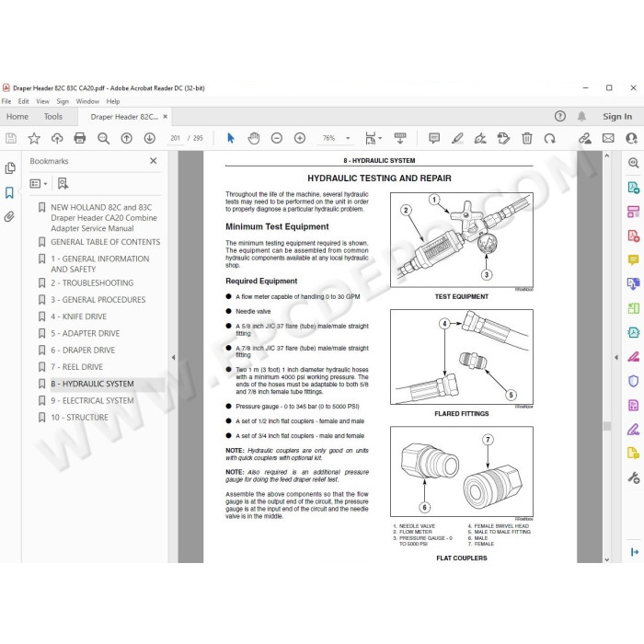Open bookmark 6 - DRAPER DRIVE

83,350
